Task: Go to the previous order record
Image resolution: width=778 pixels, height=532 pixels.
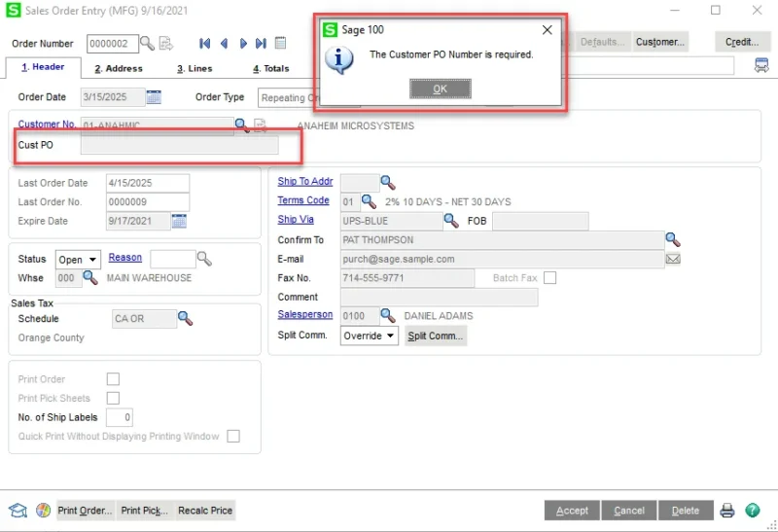Action: 224,44
